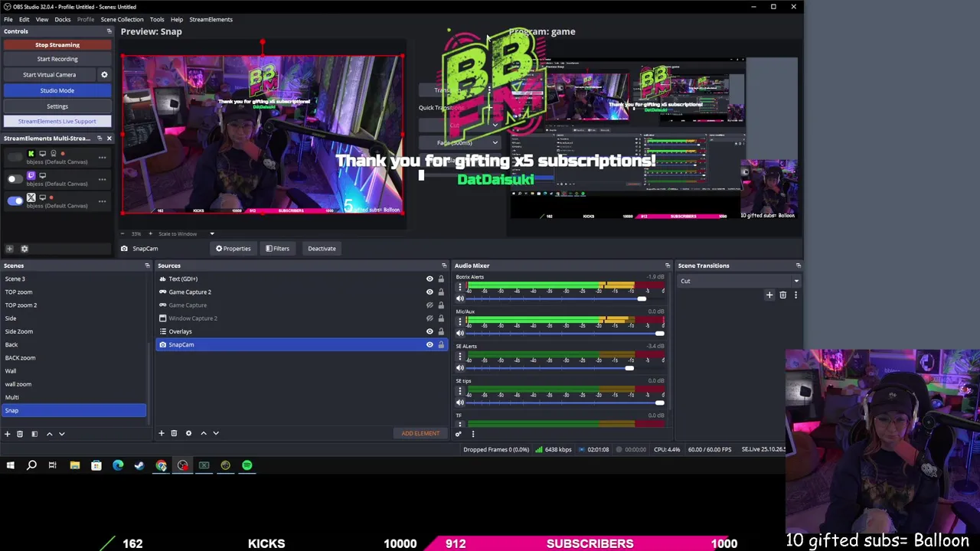Add a new multi-stream destination
The image size is (980, 551).
point(9,249)
